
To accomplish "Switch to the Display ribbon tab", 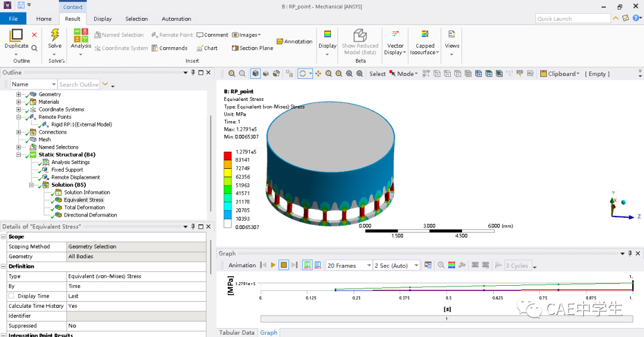I will point(103,18).
